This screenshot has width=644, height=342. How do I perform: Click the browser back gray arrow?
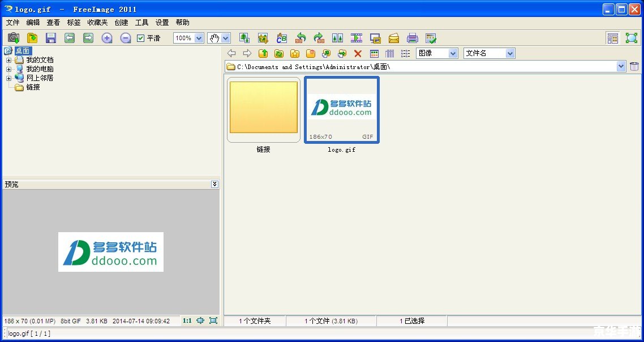231,53
